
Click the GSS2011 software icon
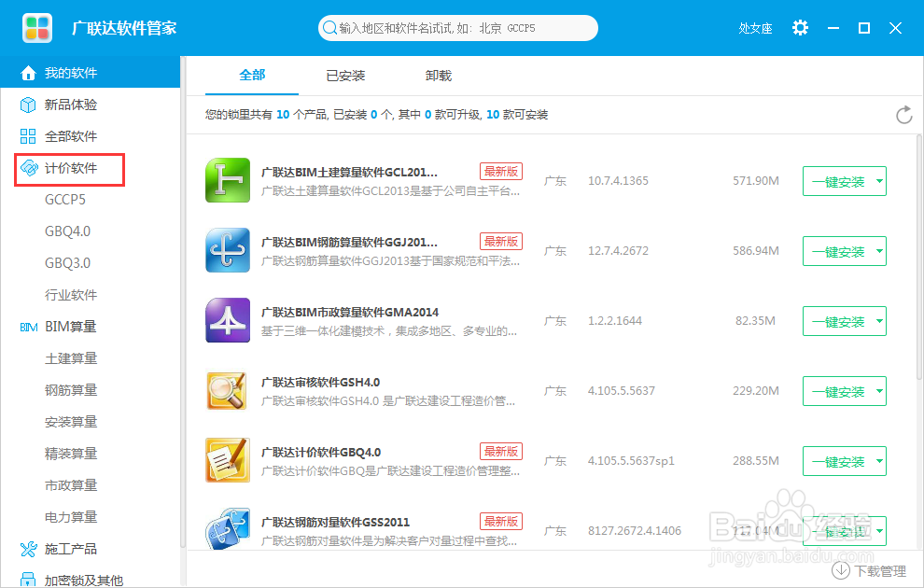(x=228, y=528)
